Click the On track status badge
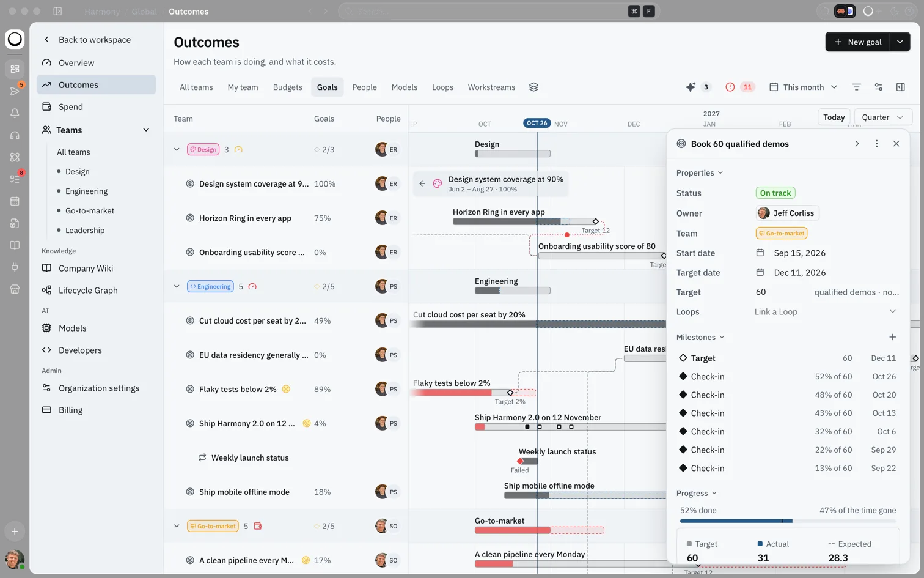924x578 pixels. [x=776, y=193]
